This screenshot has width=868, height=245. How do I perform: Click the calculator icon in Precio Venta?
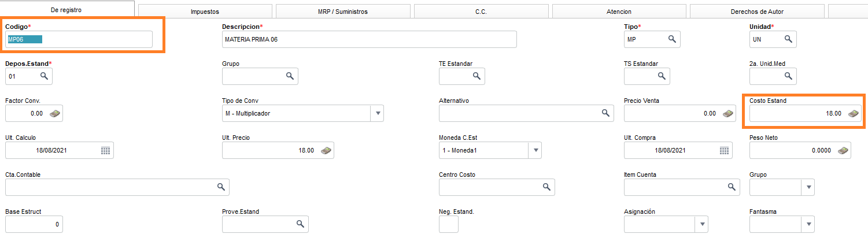727,113
